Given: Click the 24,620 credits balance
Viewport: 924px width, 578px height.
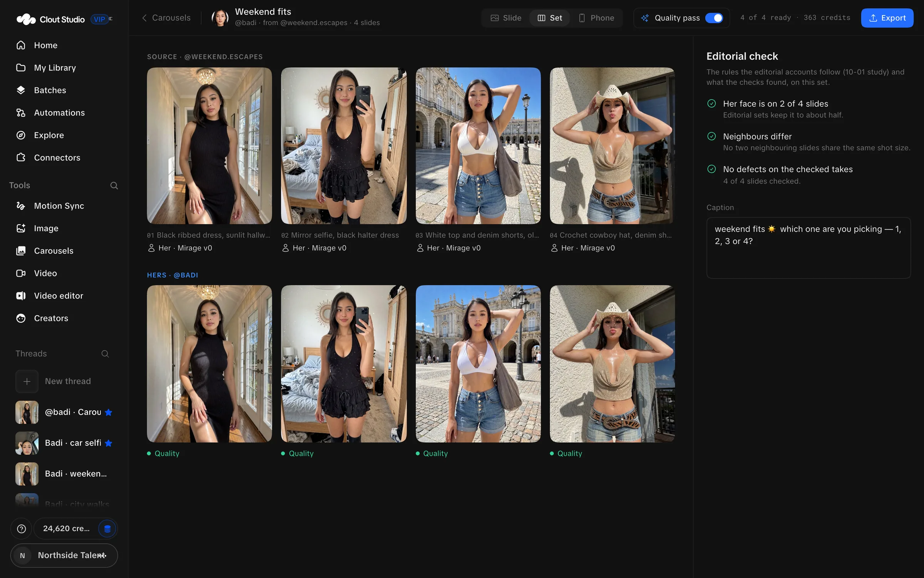Looking at the screenshot, I should 66,529.
